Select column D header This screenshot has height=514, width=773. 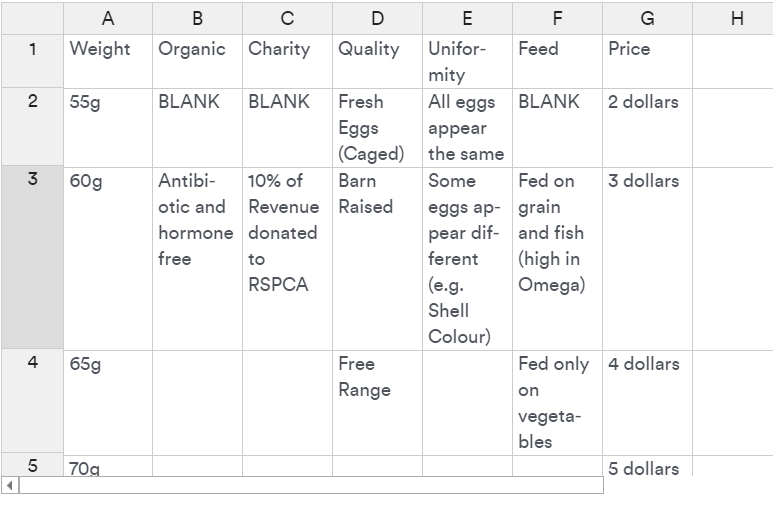pyautogui.click(x=377, y=18)
